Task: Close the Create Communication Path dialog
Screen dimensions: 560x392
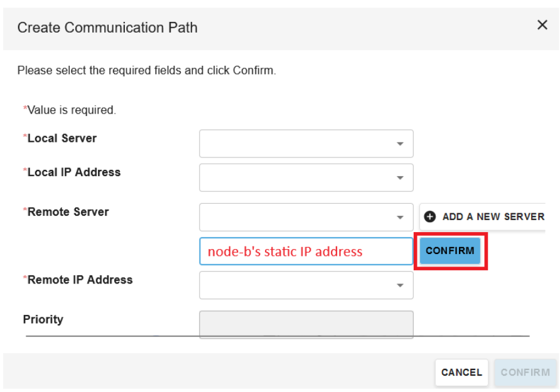Action: click(x=542, y=25)
